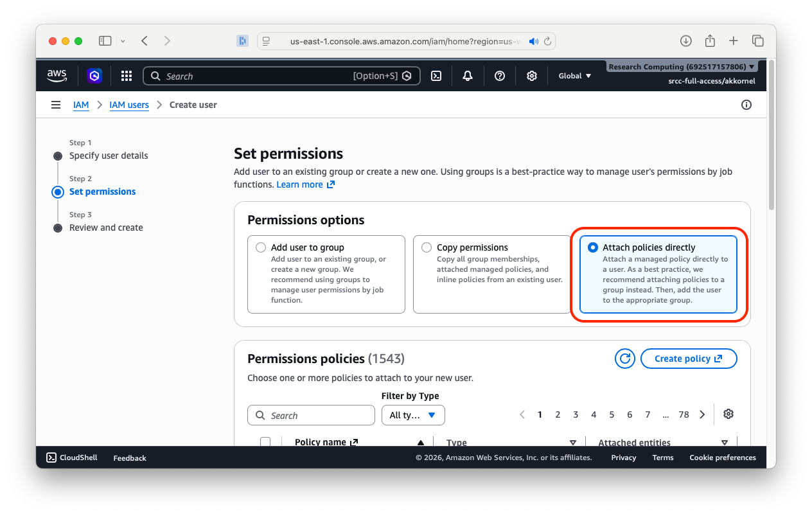Sort by Attached entities column arrow
Viewport: 812px width, 516px height.
click(x=725, y=443)
